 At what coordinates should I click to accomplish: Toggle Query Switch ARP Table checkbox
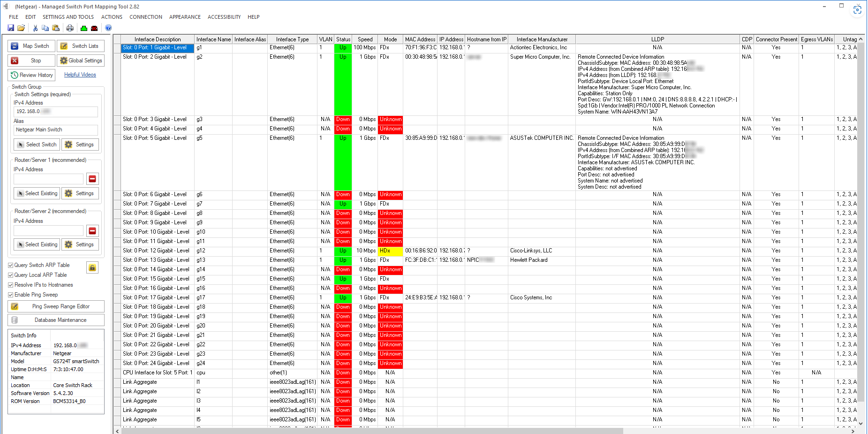click(x=10, y=265)
